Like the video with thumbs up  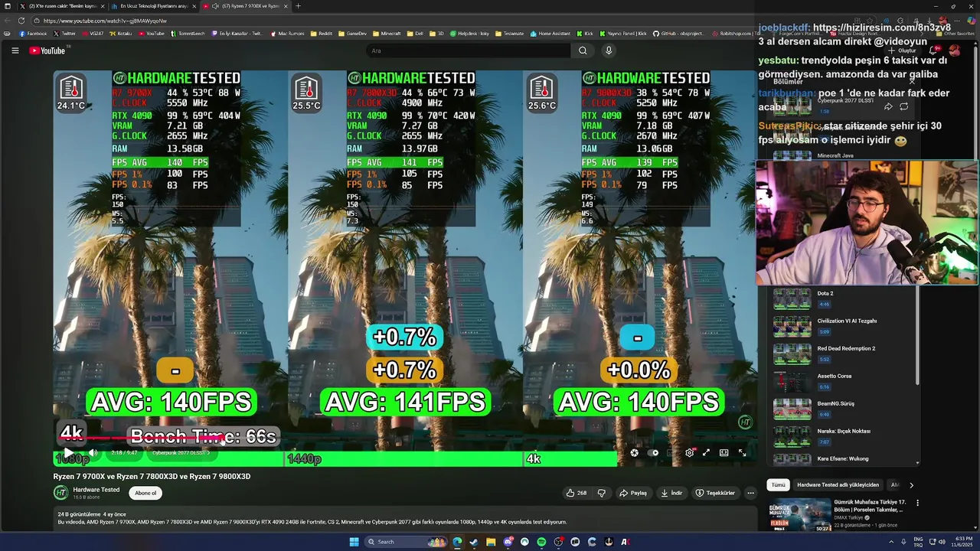coord(577,493)
